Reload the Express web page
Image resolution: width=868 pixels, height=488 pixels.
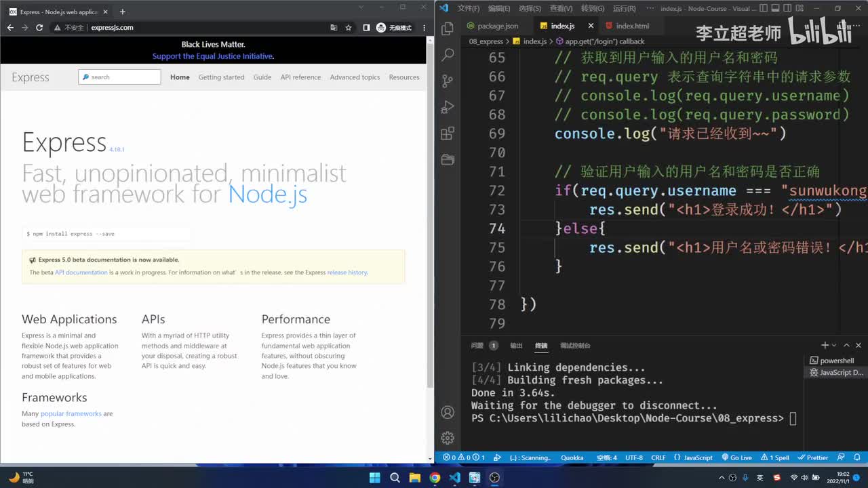point(39,28)
